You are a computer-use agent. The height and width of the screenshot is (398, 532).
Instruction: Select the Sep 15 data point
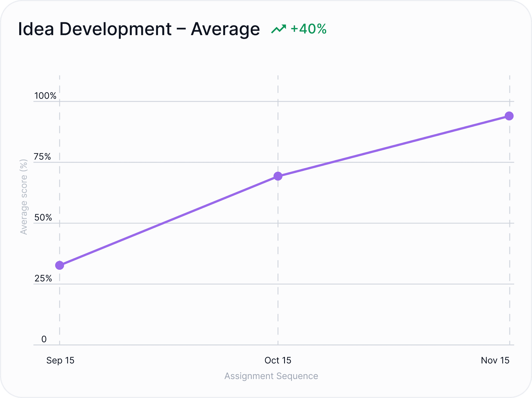coord(60,265)
